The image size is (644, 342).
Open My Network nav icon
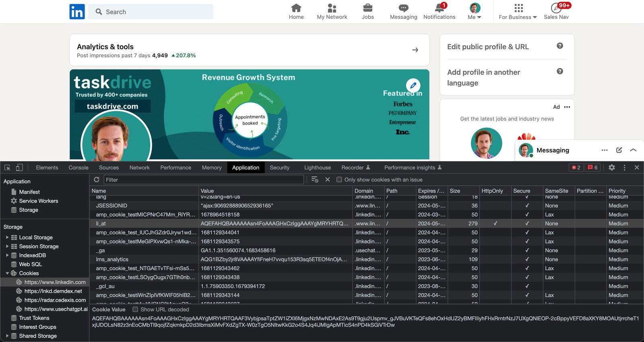coord(332,11)
